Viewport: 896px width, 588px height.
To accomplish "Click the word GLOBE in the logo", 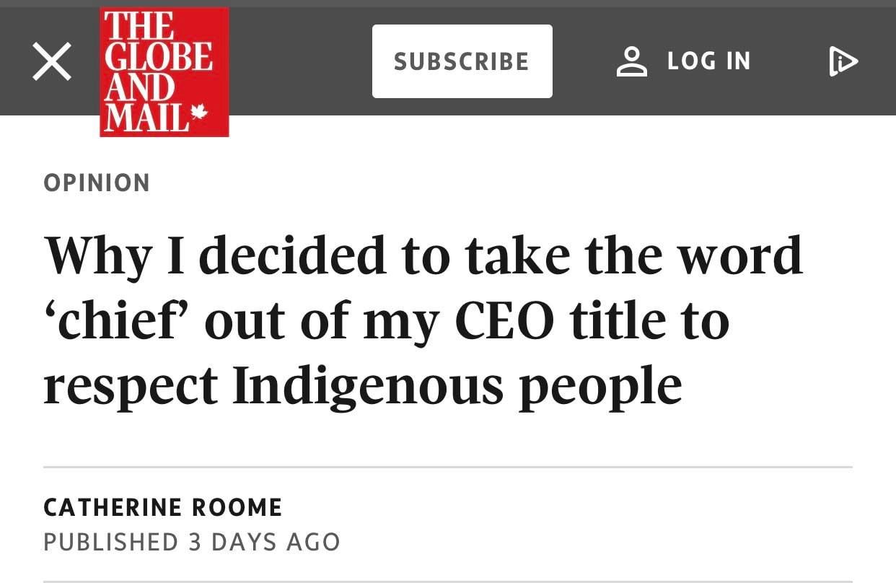I will [159, 56].
